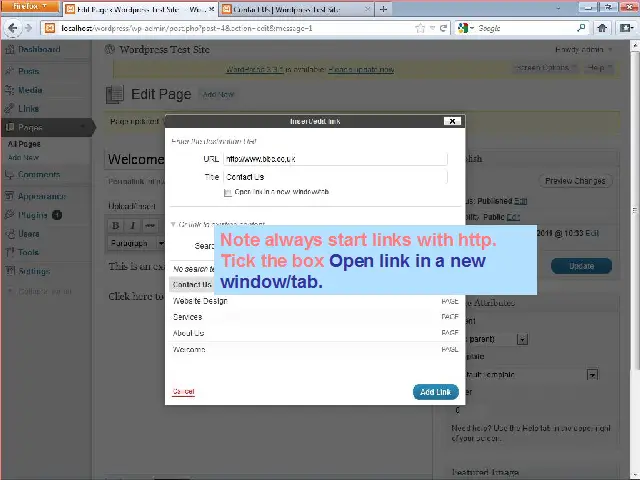Click the Links chain icon in the sidebar
640x480 pixels.
point(10,109)
